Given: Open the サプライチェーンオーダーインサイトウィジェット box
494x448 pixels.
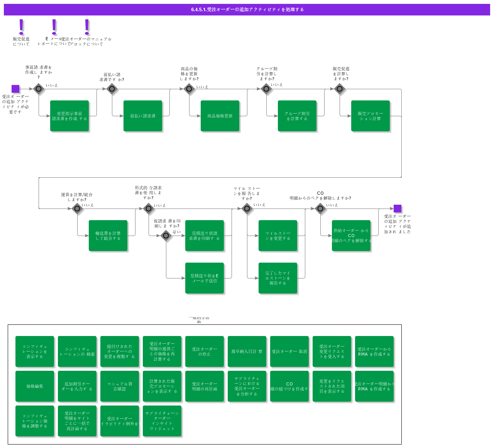Looking at the screenshot, I should (162, 421).
